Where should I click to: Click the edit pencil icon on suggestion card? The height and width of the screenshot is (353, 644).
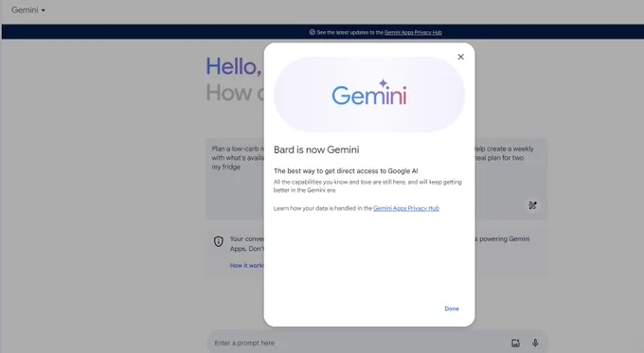(x=532, y=205)
